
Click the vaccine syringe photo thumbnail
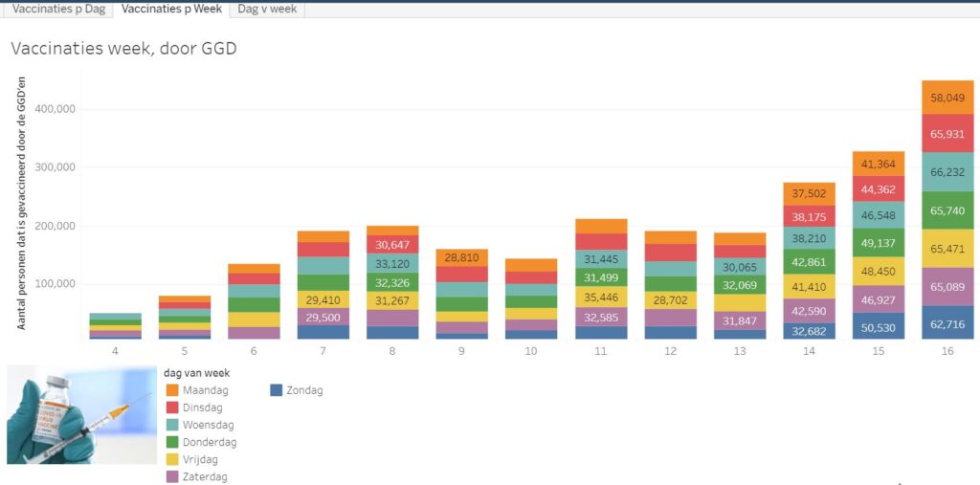click(68, 414)
